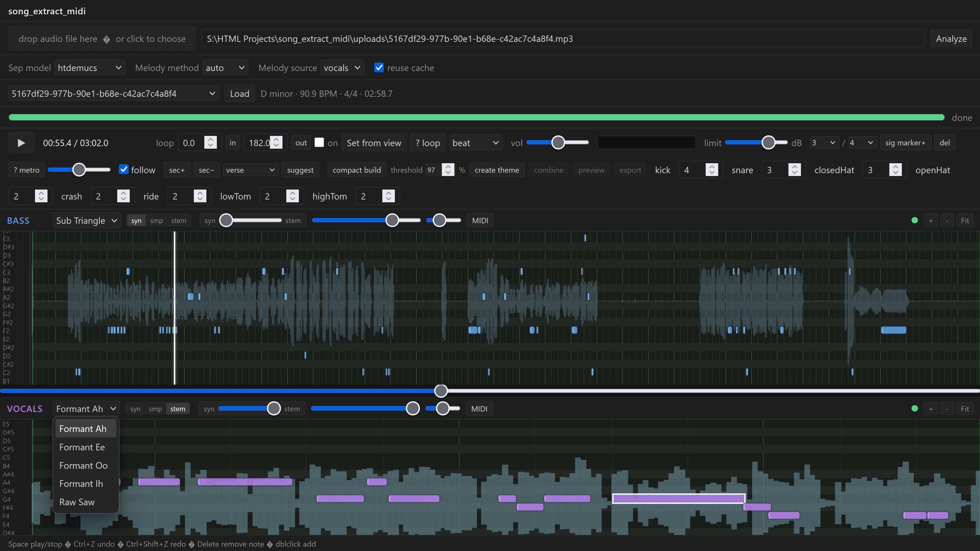Click kick value stepper
This screenshot has width=980, height=551.
711,170
